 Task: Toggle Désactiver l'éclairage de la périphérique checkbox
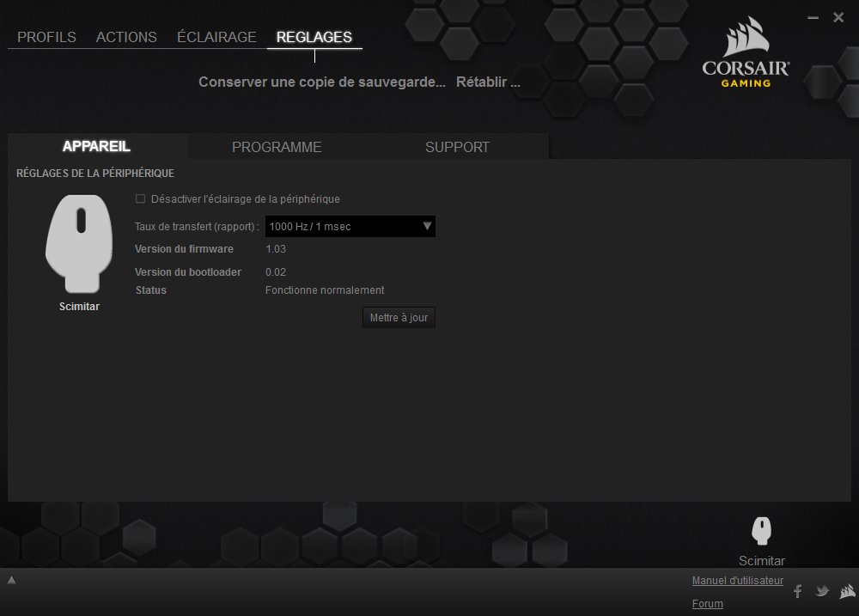140,198
